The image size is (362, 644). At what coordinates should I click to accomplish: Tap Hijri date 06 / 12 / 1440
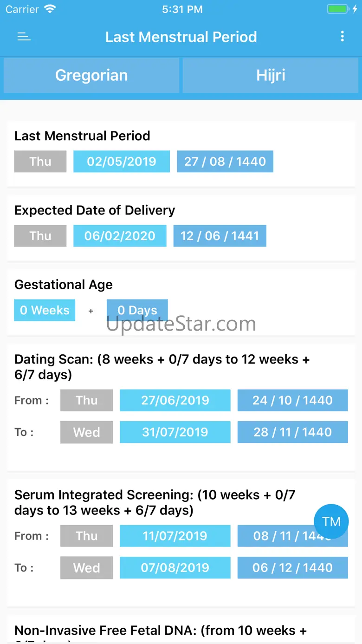click(293, 567)
